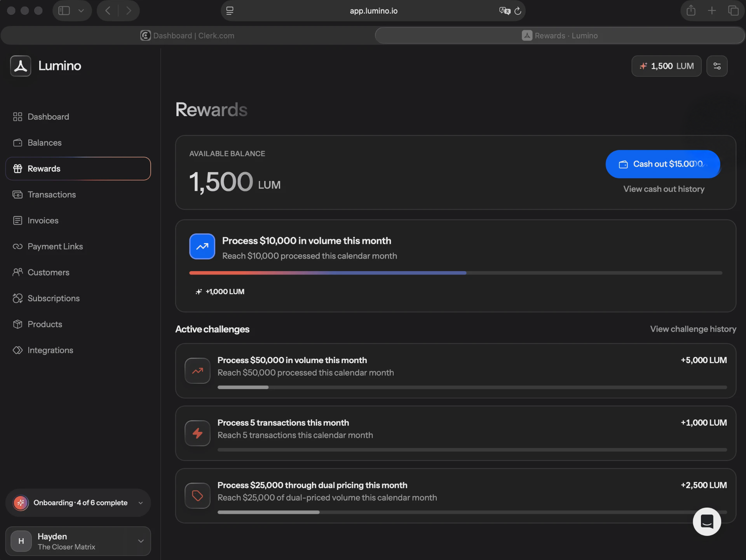Screen dimensions: 746x560
Task: Expand the Onboarding 4 of 6 complete panel
Action: point(78,503)
